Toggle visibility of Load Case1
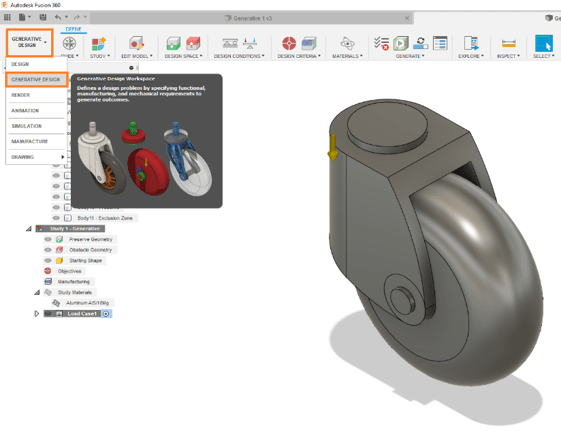 click(48, 314)
